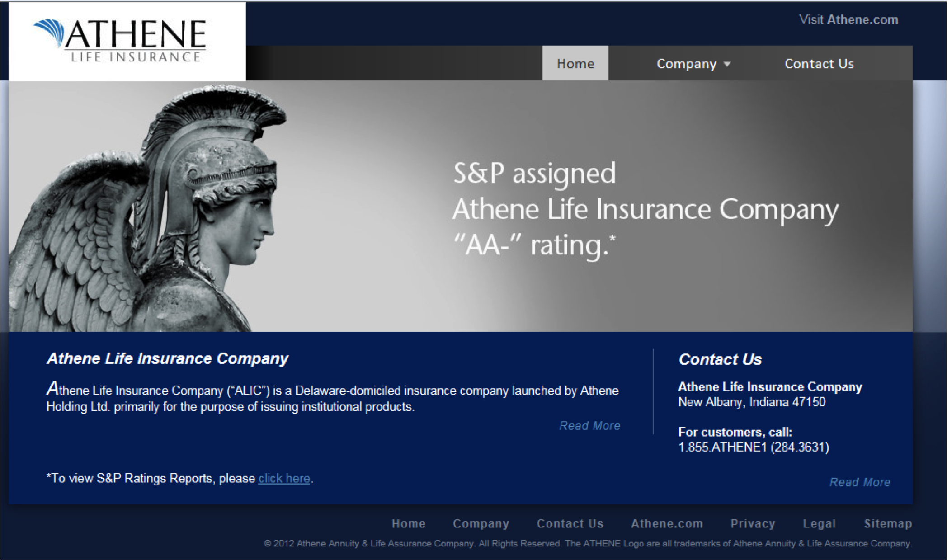Click the S&P AA- rating banner headline
947x560 pixels.
click(x=644, y=209)
